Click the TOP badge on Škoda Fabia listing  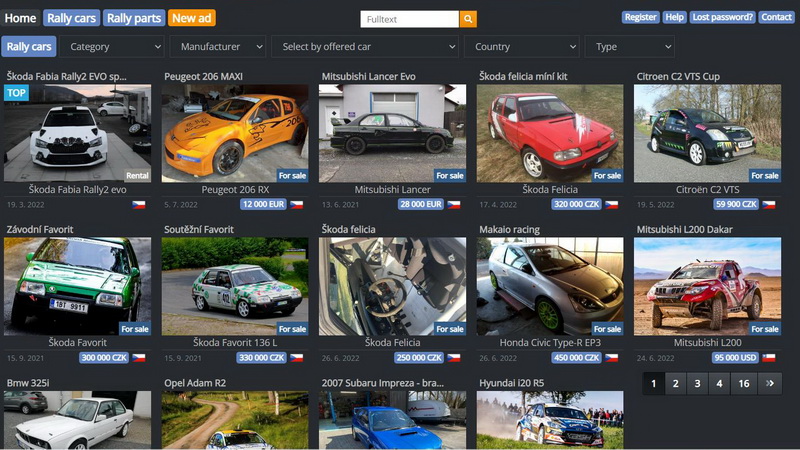point(16,93)
